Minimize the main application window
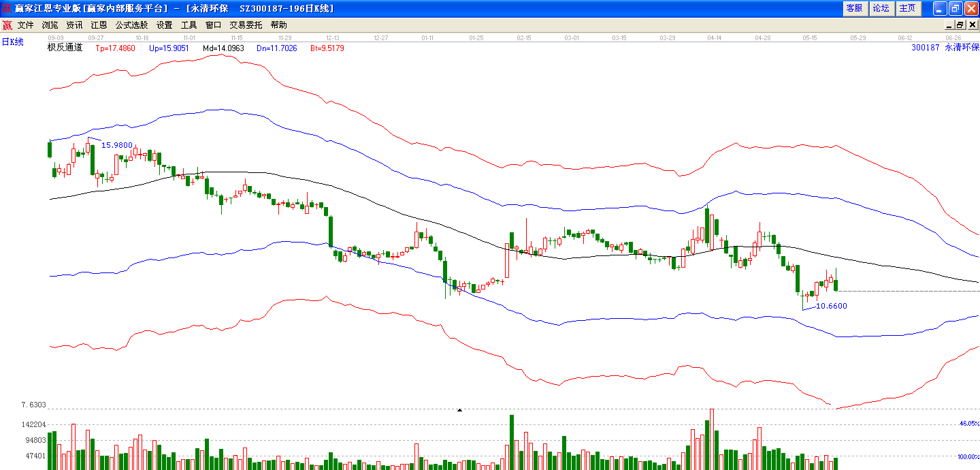The height and width of the screenshot is (470, 980). tap(940, 8)
